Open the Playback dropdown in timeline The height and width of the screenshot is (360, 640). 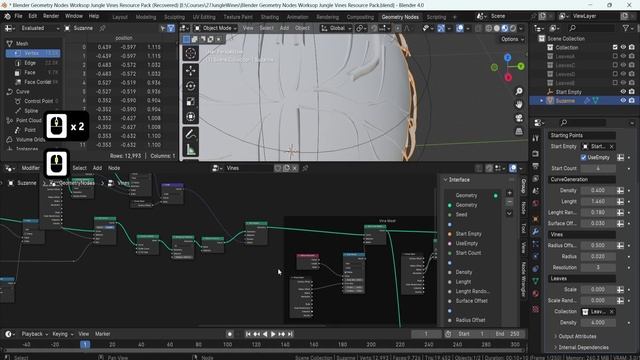click(x=34, y=334)
